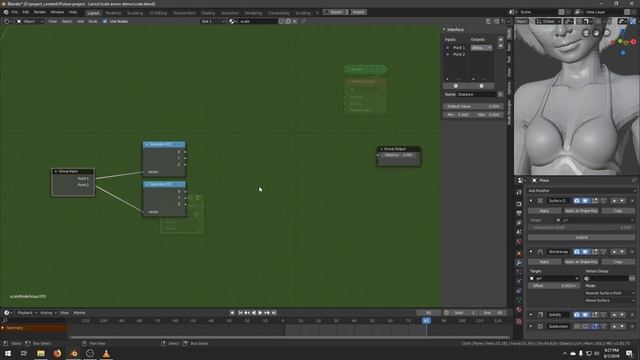Image resolution: width=640 pixels, height=360 pixels.
Task: Adjust the Shrinkwrap Offset value slider
Action: (x=554, y=286)
